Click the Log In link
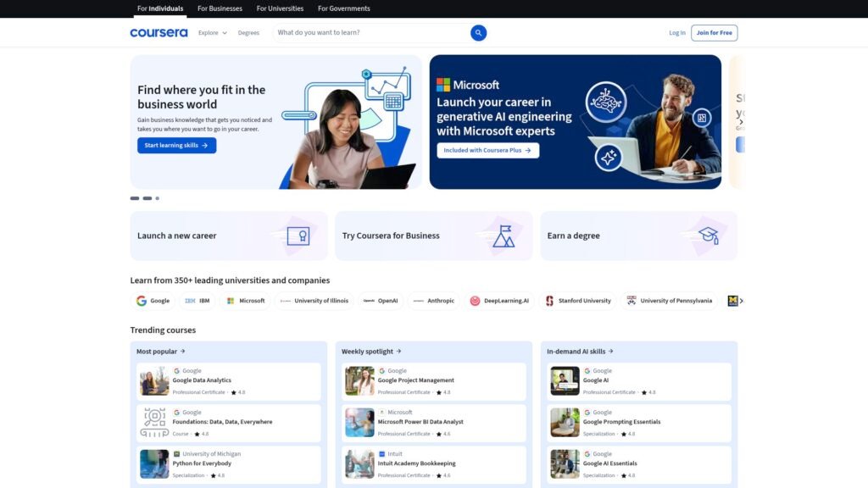 click(x=676, y=33)
